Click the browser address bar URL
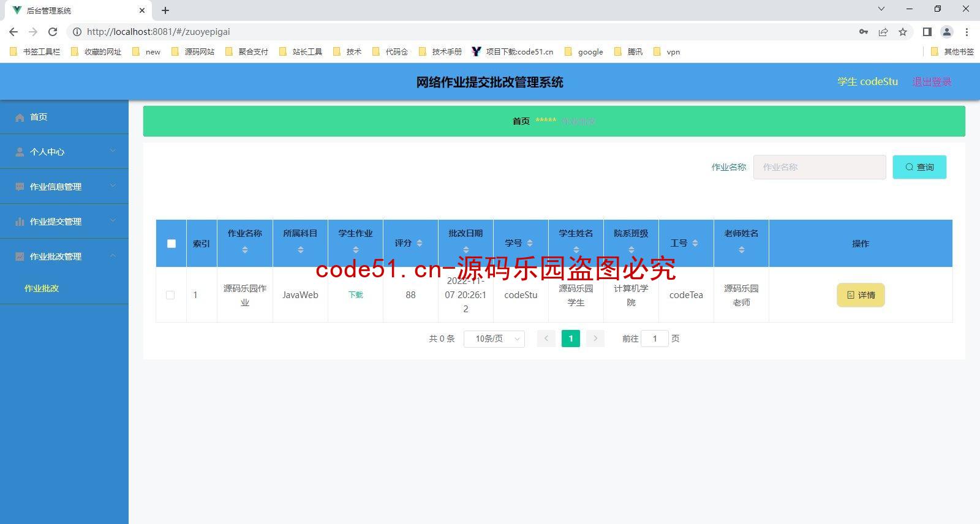The width and height of the screenshot is (980, 524). (x=159, y=32)
